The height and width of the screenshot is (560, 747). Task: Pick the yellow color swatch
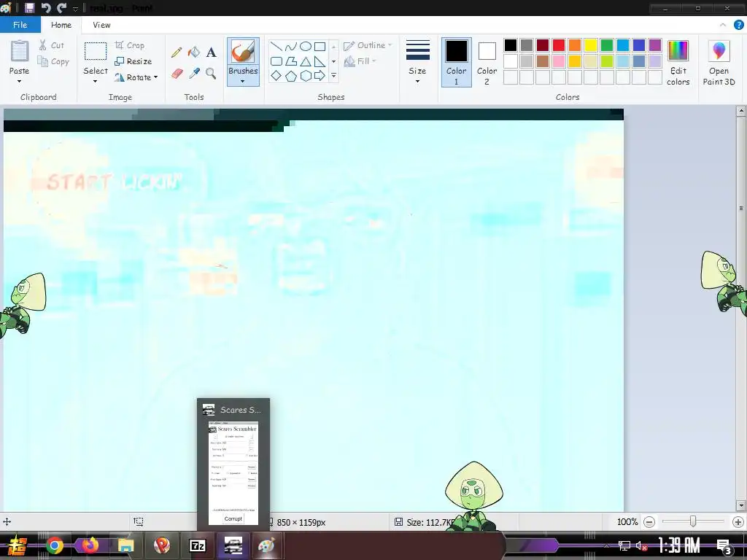coord(591,45)
